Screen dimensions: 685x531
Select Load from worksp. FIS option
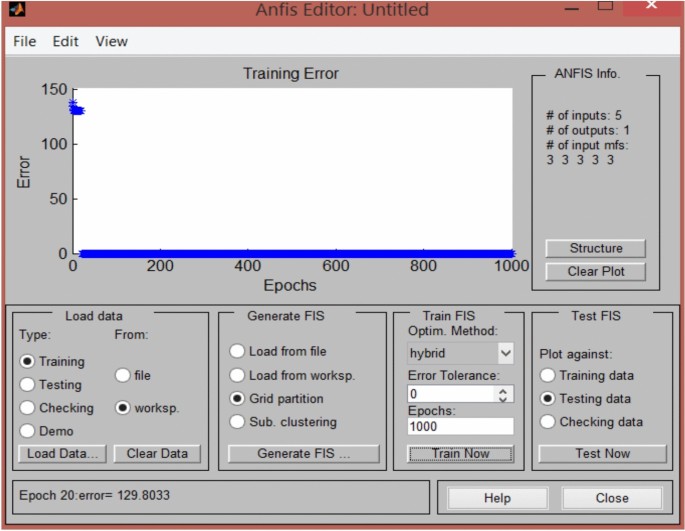237,375
